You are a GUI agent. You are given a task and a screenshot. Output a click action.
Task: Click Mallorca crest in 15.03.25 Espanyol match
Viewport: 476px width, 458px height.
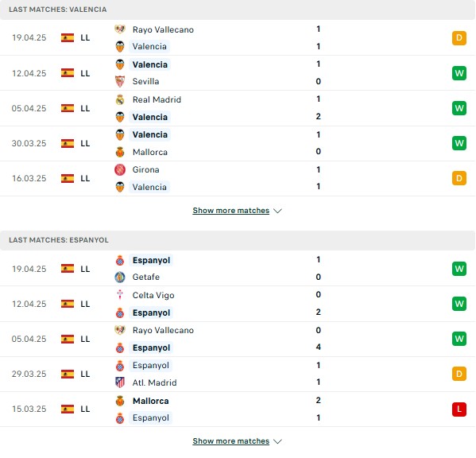tap(120, 401)
